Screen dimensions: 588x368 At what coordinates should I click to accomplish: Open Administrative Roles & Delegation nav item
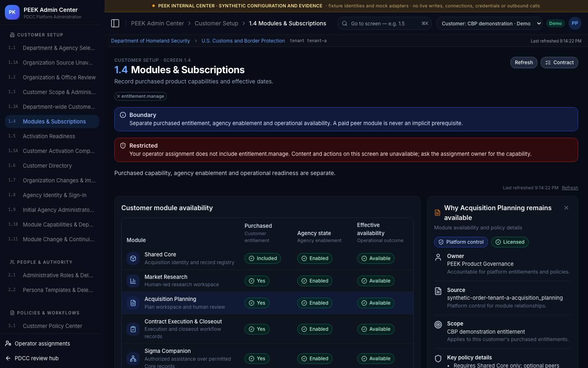(x=52, y=275)
